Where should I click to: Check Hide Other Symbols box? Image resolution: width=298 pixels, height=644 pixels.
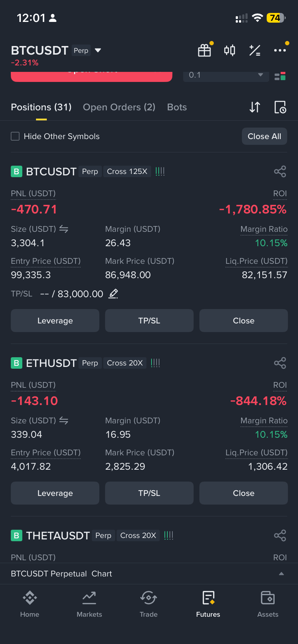(x=15, y=136)
